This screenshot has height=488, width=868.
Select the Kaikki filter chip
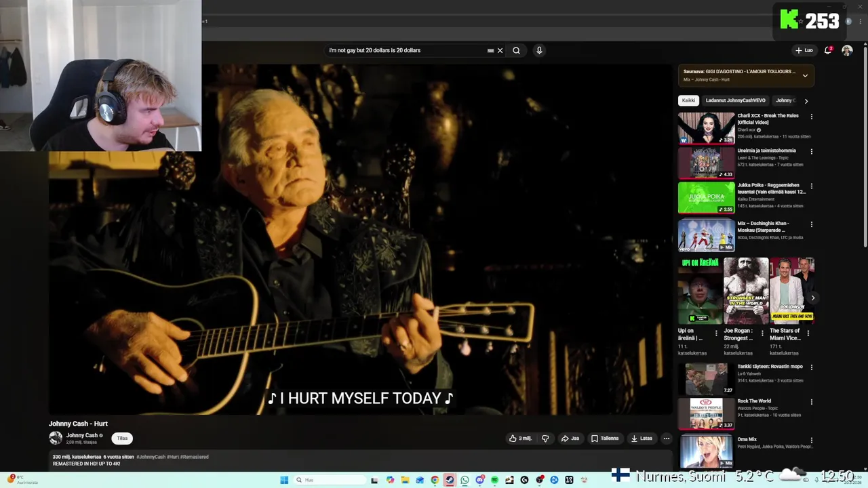[688, 100]
